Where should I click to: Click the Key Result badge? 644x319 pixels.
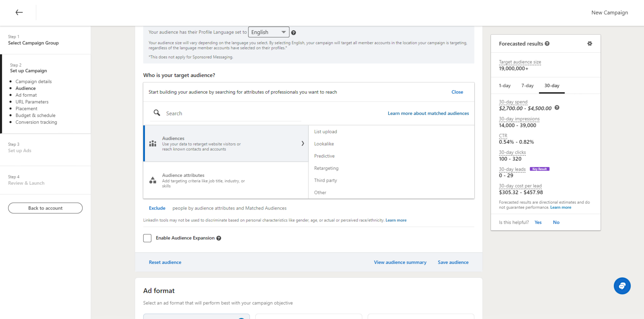click(x=539, y=169)
